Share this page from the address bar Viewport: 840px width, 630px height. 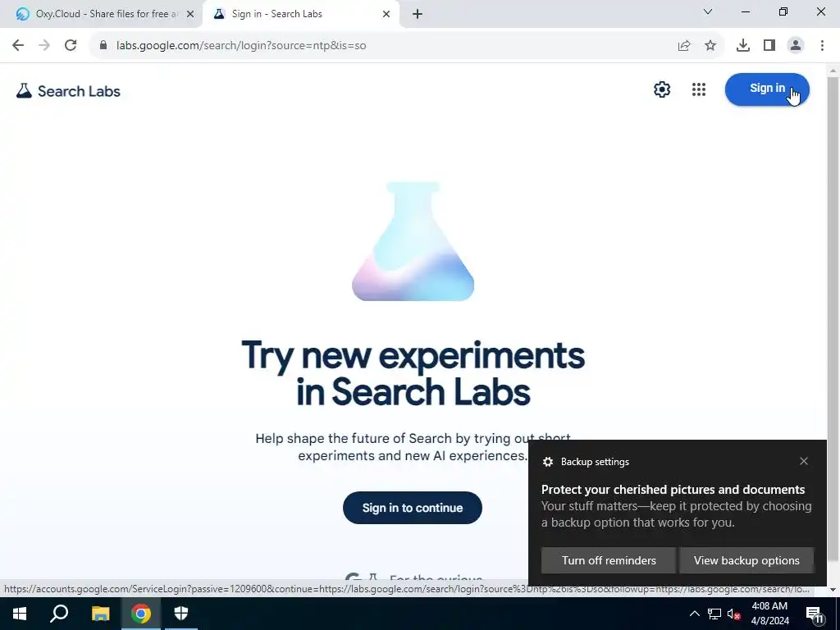click(684, 46)
